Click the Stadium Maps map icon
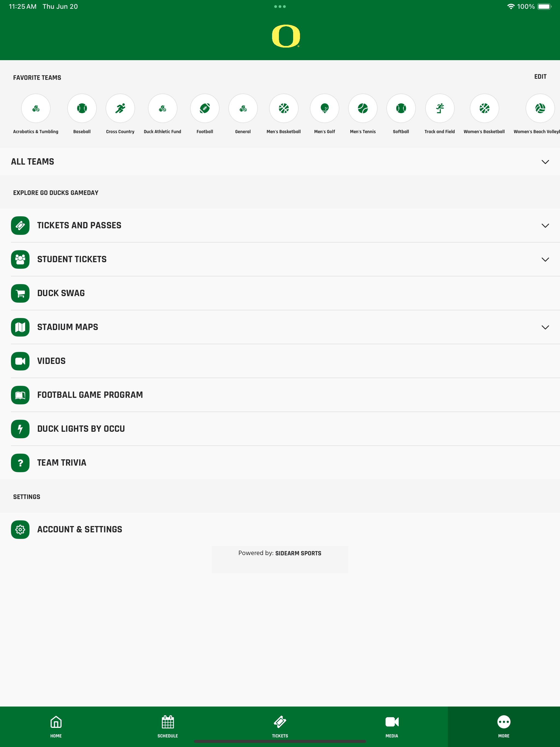 coord(20,327)
